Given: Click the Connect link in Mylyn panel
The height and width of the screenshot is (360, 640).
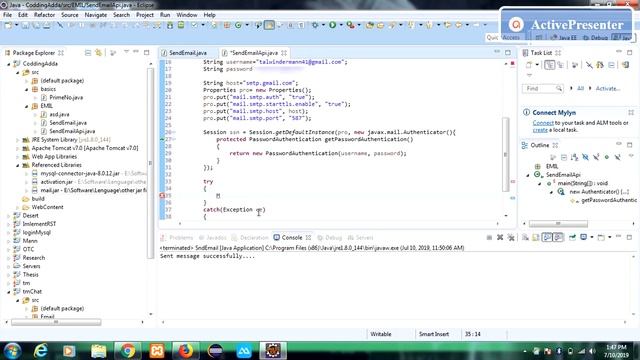Looking at the screenshot, I should [543, 122].
